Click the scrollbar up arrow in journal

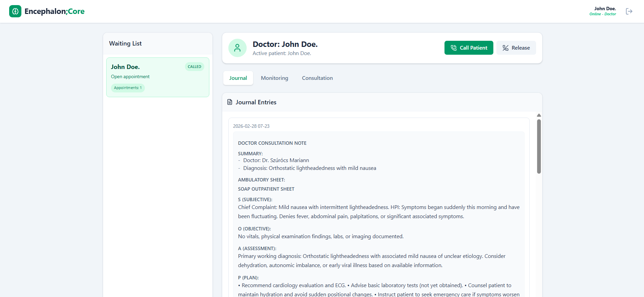pos(539,115)
